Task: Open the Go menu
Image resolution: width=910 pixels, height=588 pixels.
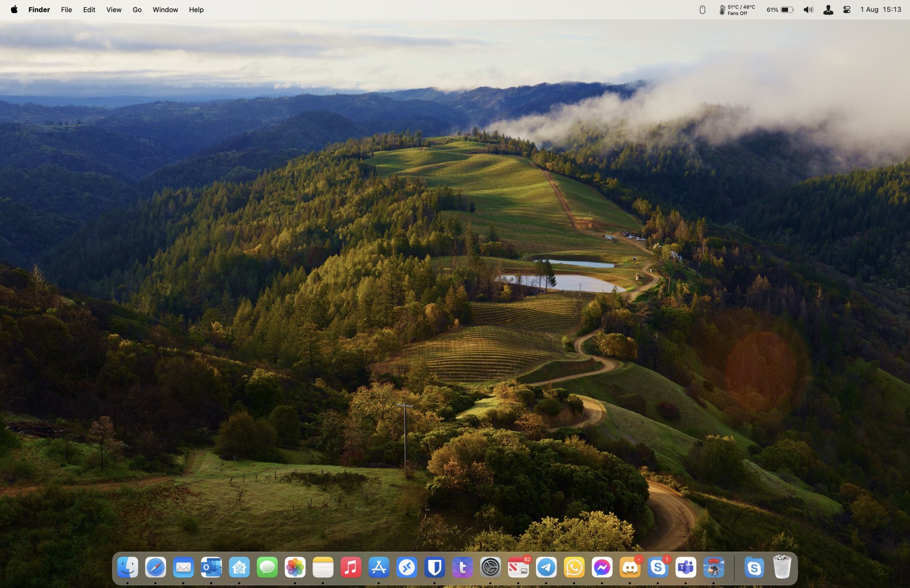Action: (137, 10)
